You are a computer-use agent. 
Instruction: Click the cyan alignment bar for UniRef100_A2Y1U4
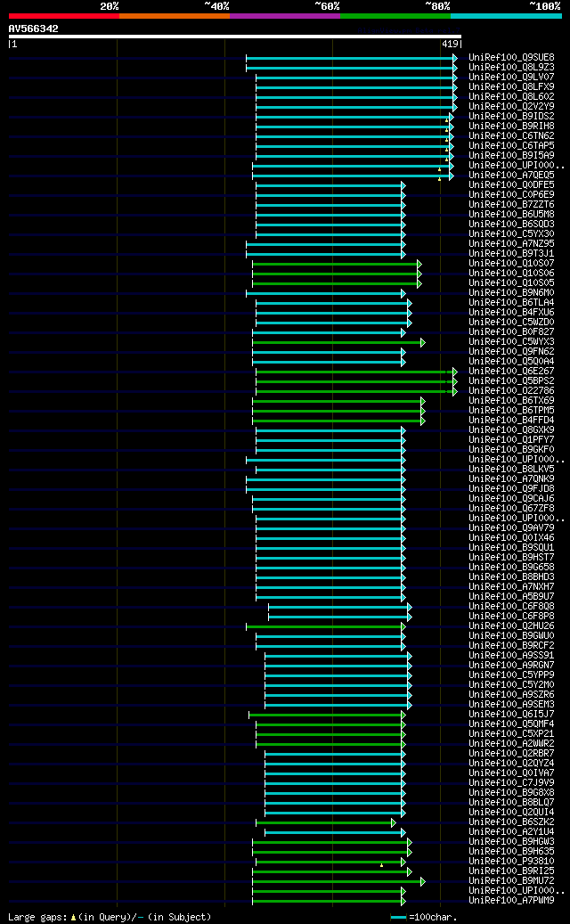pyautogui.click(x=335, y=832)
